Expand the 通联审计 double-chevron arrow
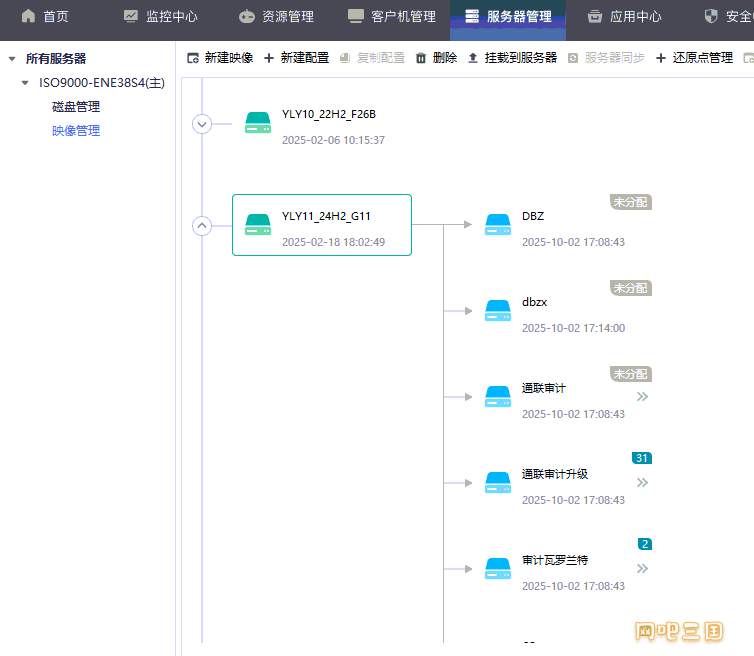Image resolution: width=754 pixels, height=656 pixels. tap(642, 397)
